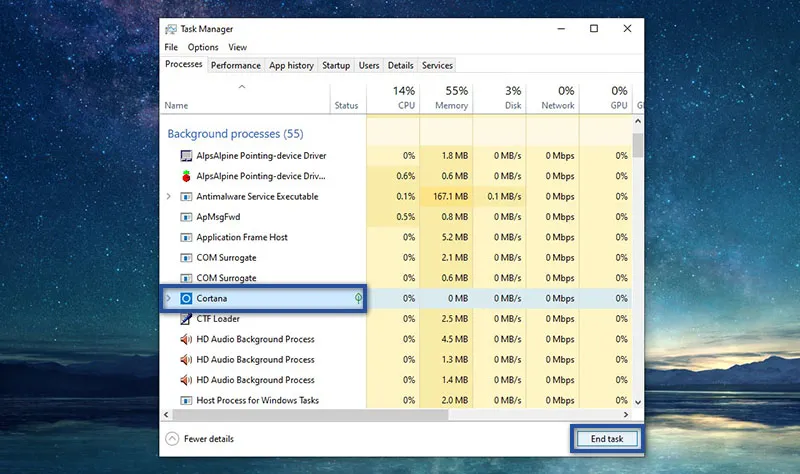Click the 0.5% CPU value of ApMsgFwd
The height and width of the screenshot is (474, 800).
click(x=406, y=217)
